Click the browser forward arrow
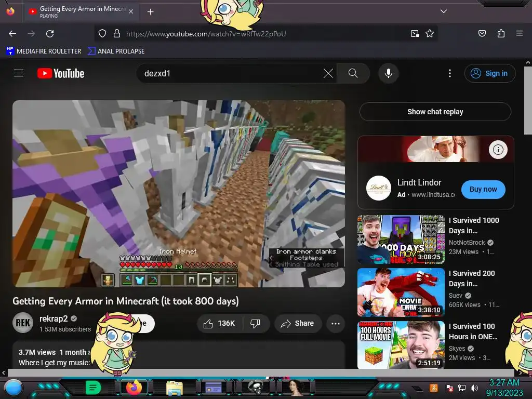Image resolution: width=532 pixels, height=399 pixels. coord(31,34)
